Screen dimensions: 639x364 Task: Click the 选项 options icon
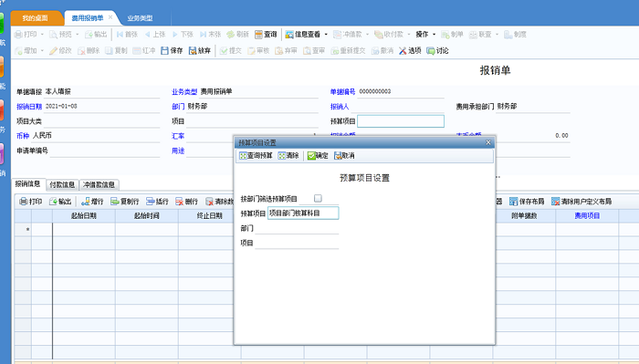coord(410,50)
